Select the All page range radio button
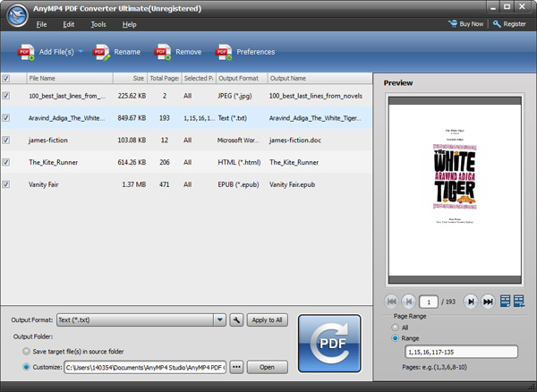Viewport: 537px width, 392px height. (x=395, y=328)
